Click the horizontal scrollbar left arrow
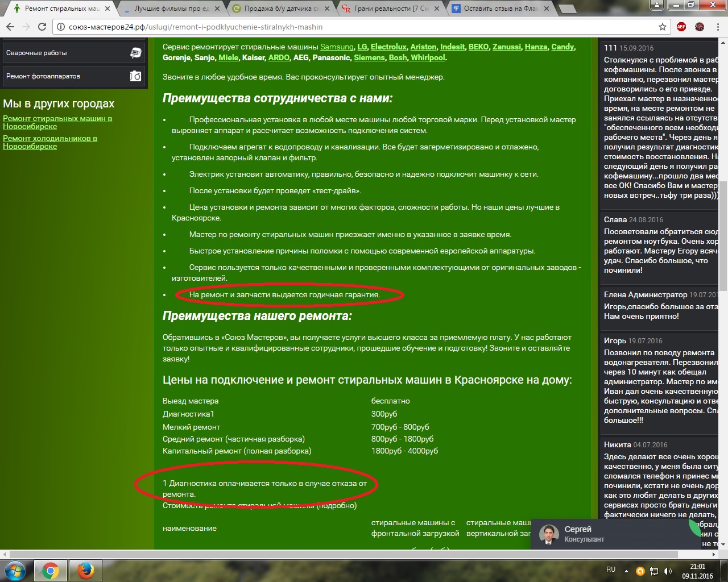The width and height of the screenshot is (728, 582). tap(5, 554)
